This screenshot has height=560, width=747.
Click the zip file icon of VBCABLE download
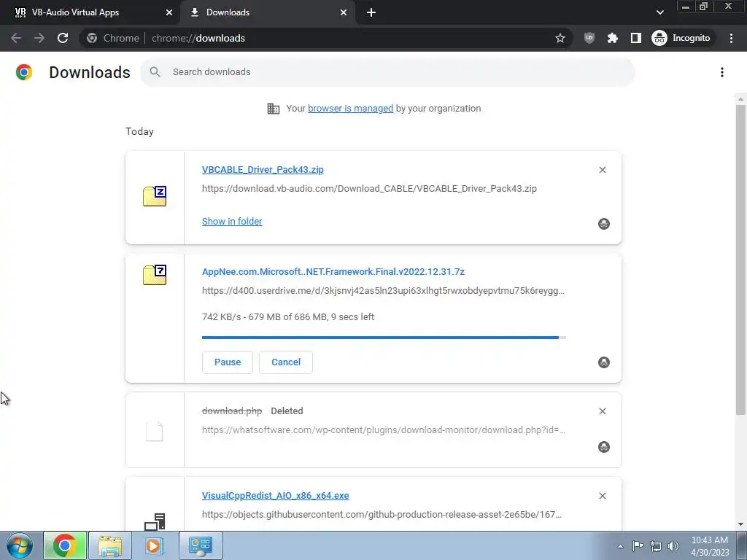pyautogui.click(x=155, y=196)
